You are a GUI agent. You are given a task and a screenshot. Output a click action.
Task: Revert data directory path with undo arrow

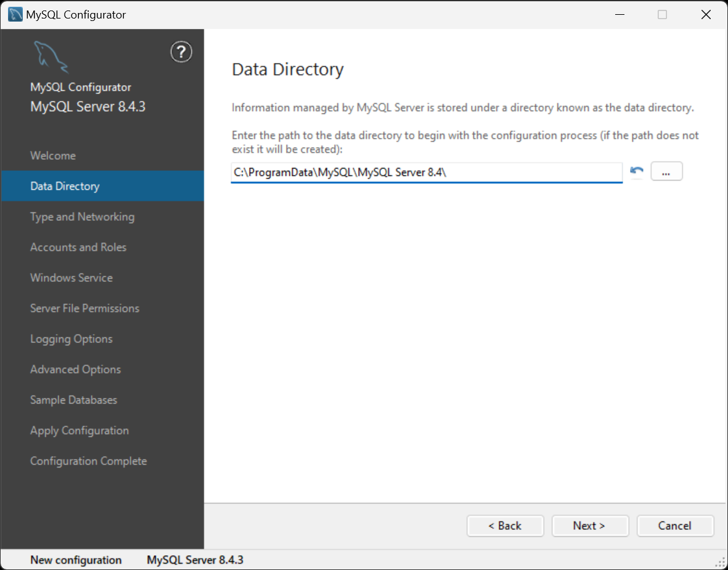pyautogui.click(x=637, y=171)
